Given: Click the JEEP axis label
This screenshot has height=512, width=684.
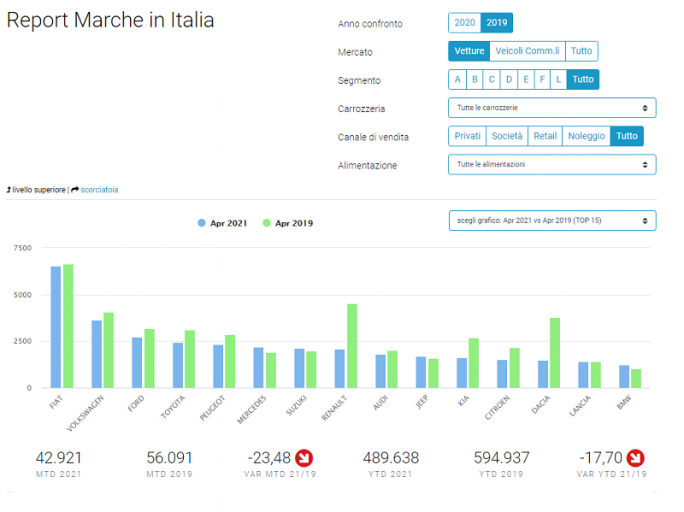Looking at the screenshot, I should 421,402.
